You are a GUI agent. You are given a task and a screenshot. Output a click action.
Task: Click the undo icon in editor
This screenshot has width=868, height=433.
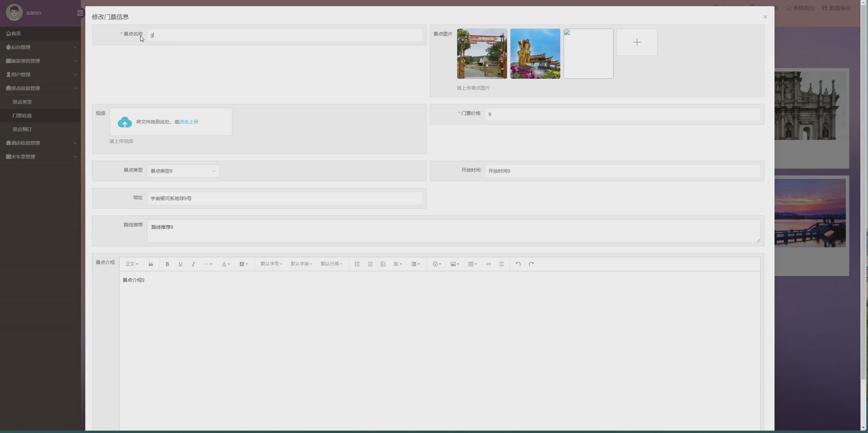(x=518, y=264)
